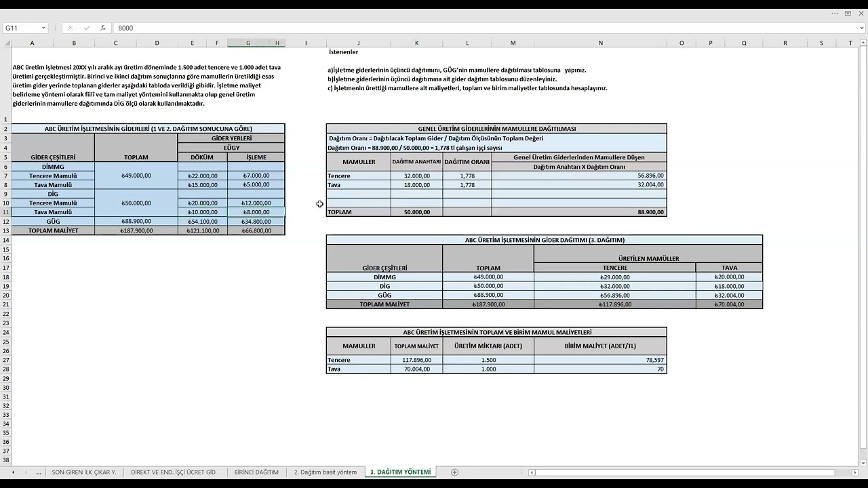Image resolution: width=868 pixels, height=488 pixels.
Task: Click cell showing ₺8.000,00 in İŞLEME column
Action: click(256, 212)
